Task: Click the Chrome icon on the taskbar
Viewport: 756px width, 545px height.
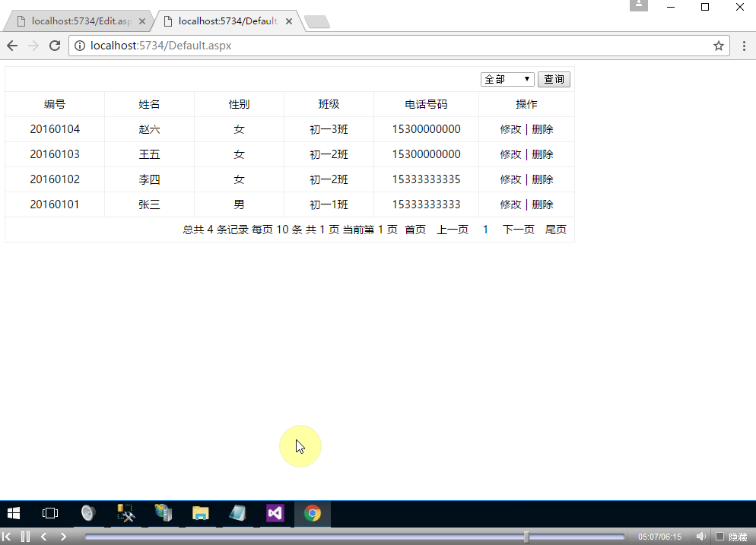Action: 313,514
